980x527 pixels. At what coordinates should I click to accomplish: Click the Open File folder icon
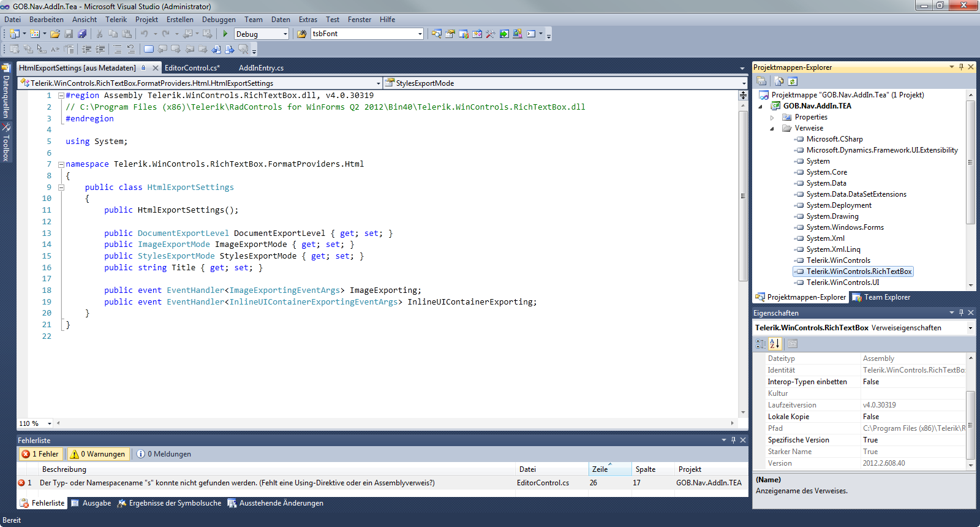click(x=55, y=34)
